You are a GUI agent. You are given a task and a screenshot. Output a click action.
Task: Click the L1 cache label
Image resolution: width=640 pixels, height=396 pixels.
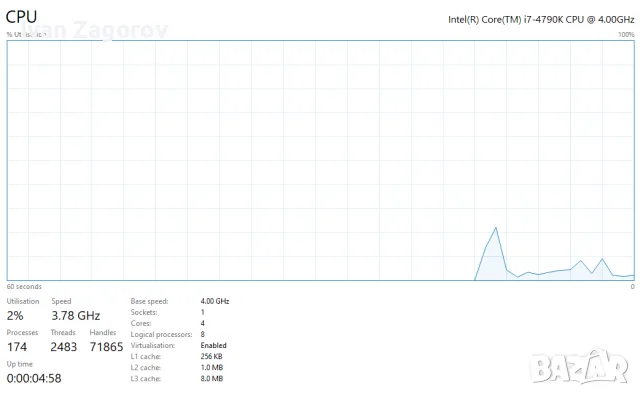pyautogui.click(x=145, y=356)
